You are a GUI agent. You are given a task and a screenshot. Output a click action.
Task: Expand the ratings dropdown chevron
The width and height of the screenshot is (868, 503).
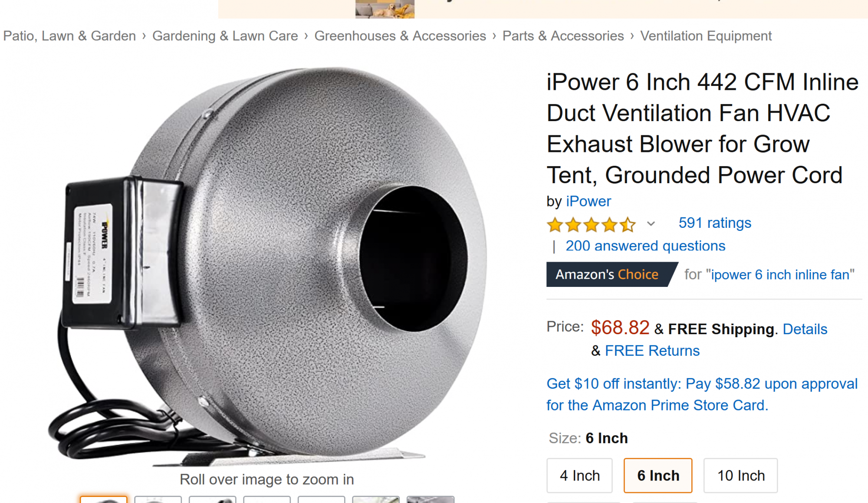(x=651, y=224)
